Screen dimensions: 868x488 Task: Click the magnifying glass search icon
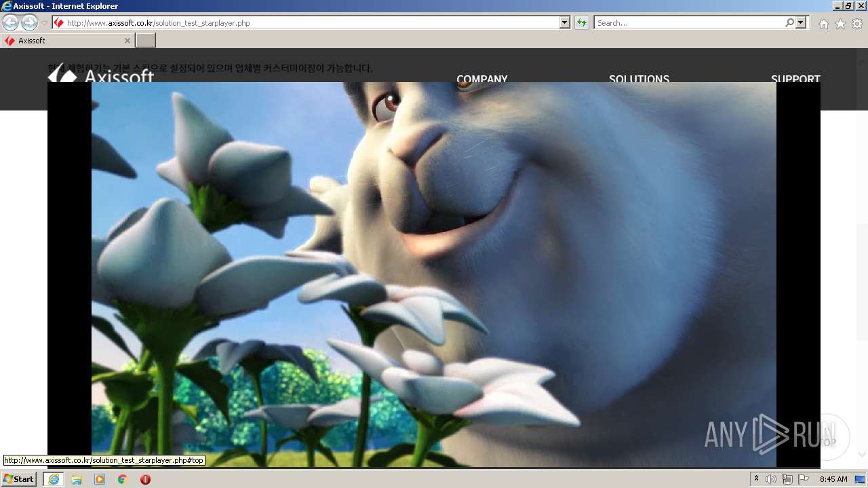pyautogui.click(x=789, y=23)
